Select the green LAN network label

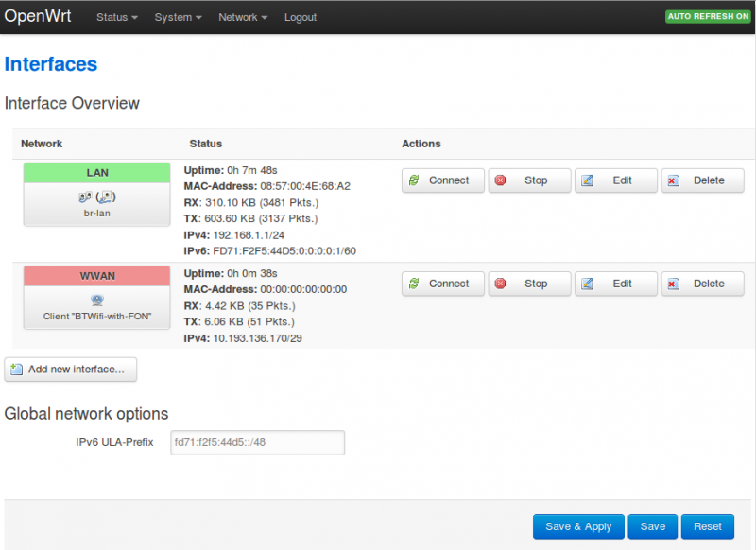coord(96,173)
